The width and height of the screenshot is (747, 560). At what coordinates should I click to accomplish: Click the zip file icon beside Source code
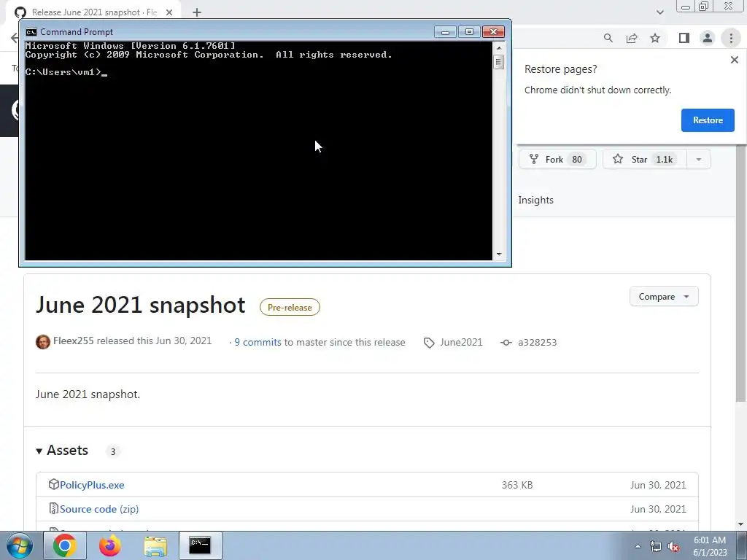click(53, 508)
